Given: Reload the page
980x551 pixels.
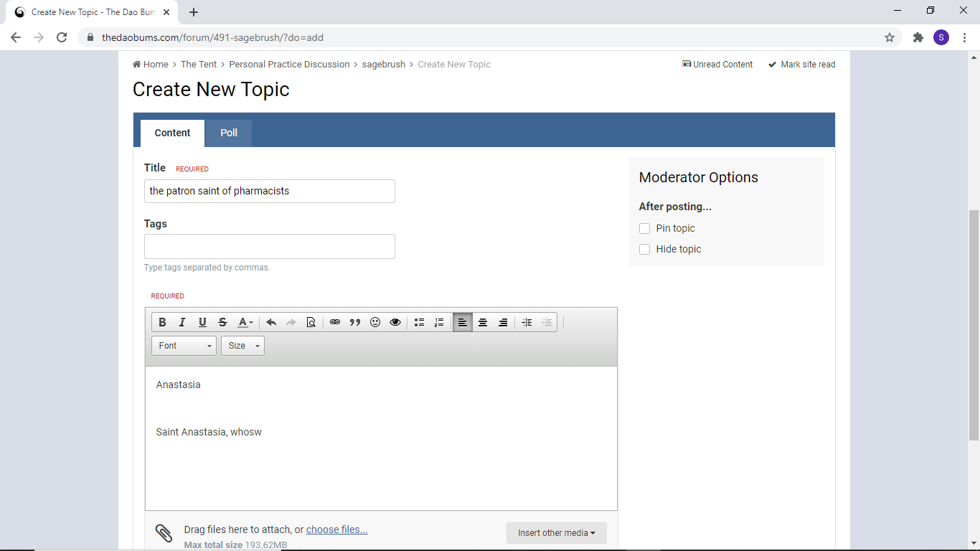Looking at the screenshot, I should (62, 37).
